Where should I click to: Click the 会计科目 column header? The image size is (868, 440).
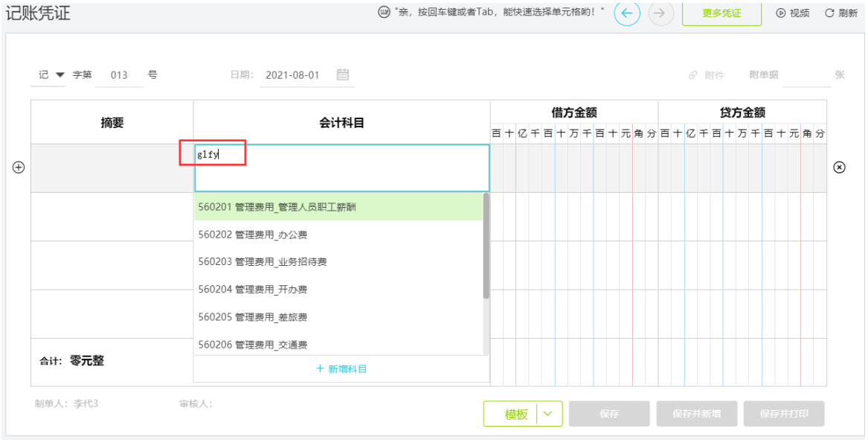point(341,122)
